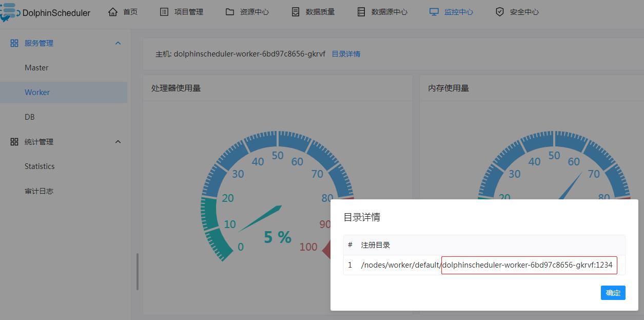
Task: Click the monitor icon beside 监控中心
Action: click(434, 11)
